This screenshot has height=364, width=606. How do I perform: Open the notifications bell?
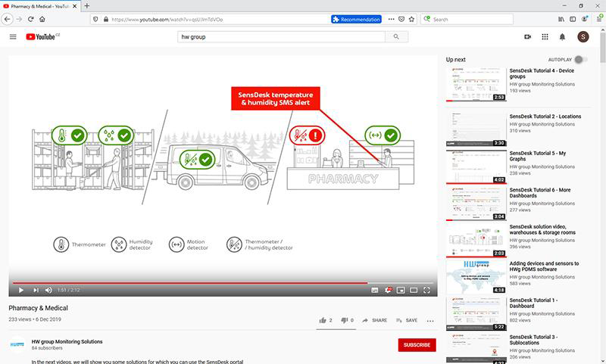tap(562, 36)
